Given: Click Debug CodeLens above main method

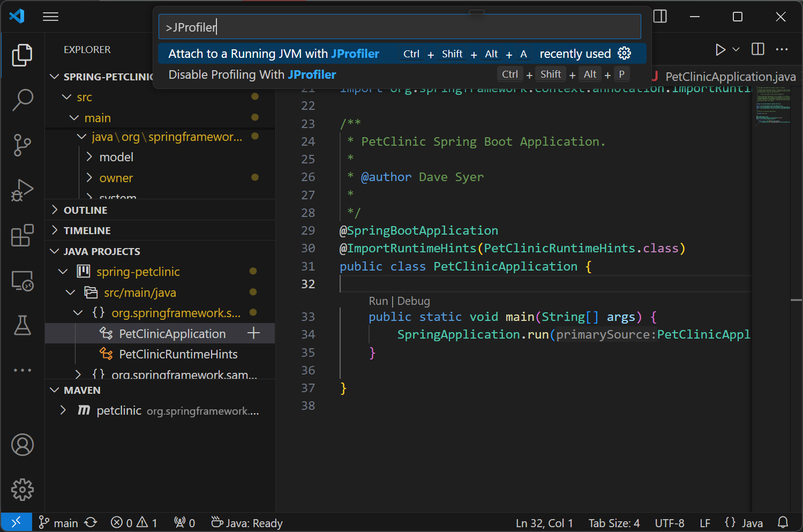Looking at the screenshot, I should click(x=414, y=301).
